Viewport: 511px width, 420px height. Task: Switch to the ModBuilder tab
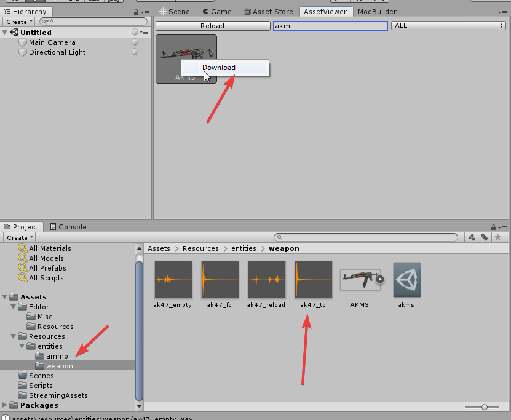click(x=377, y=12)
